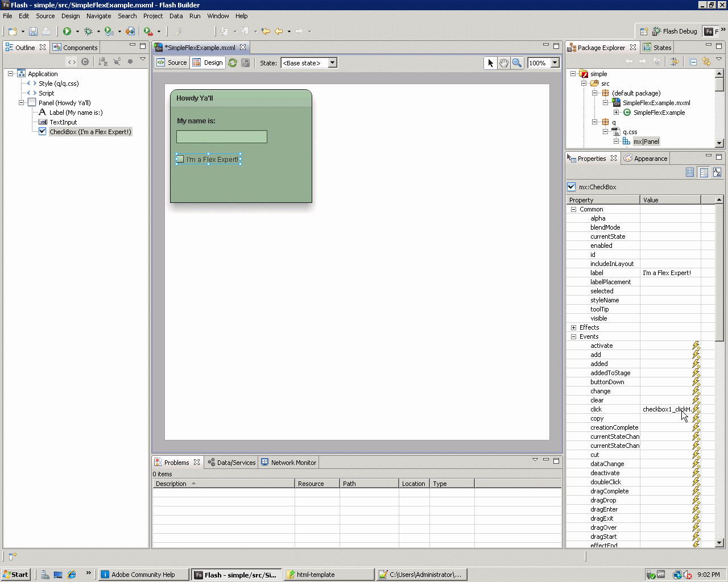
Task: Open the zoom percentage dropdown
Action: click(x=555, y=63)
